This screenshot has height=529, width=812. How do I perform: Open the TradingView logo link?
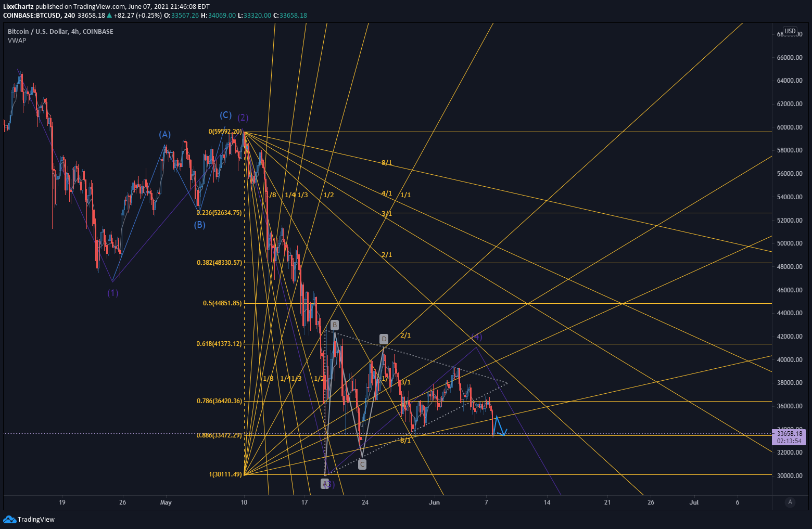(x=29, y=519)
